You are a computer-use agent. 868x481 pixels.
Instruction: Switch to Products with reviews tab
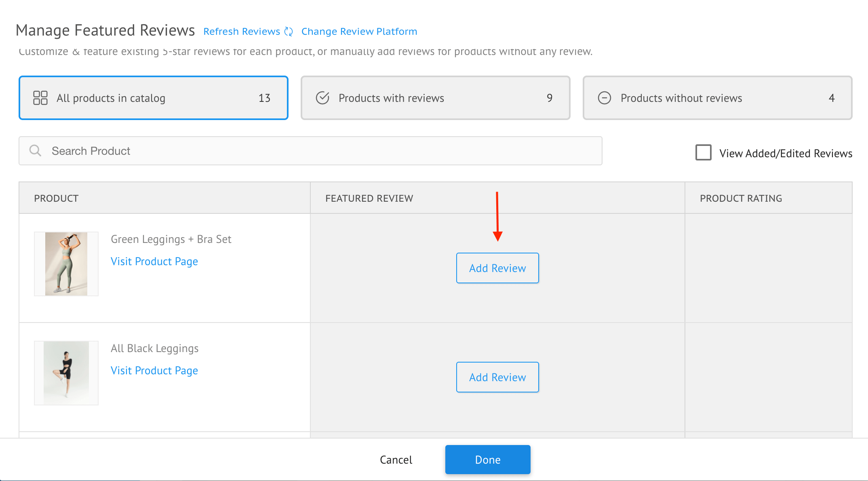[435, 98]
